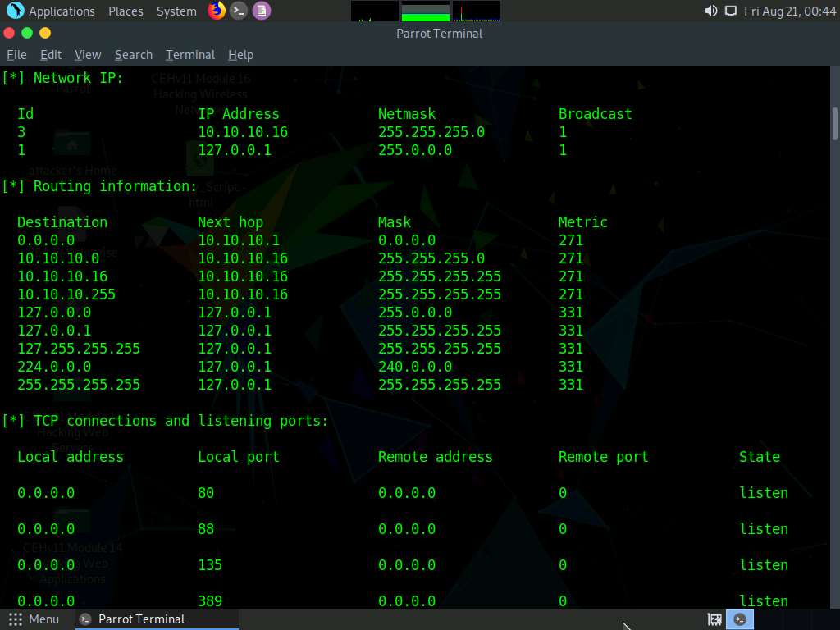Image resolution: width=840 pixels, height=630 pixels.
Task: Click local port 135
Action: click(x=210, y=565)
